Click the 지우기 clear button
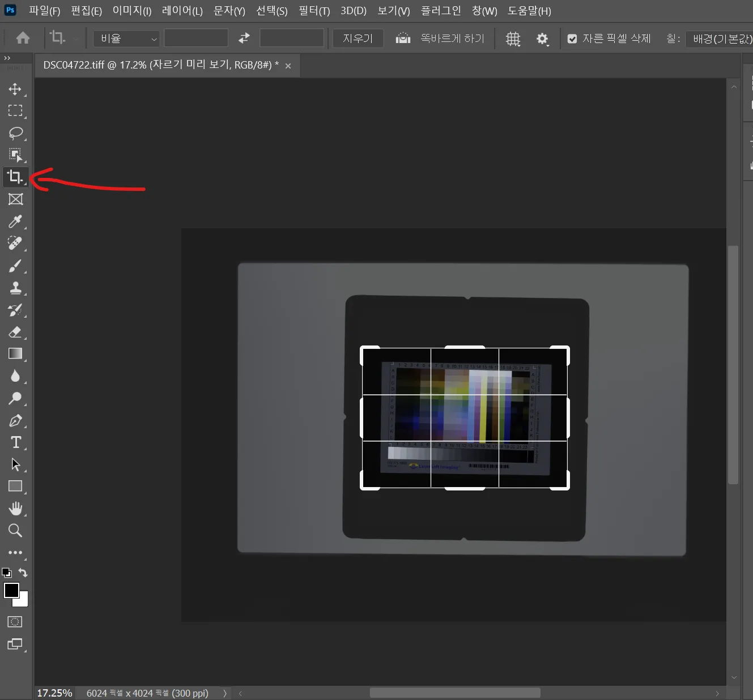Image resolution: width=753 pixels, height=700 pixels. click(358, 39)
